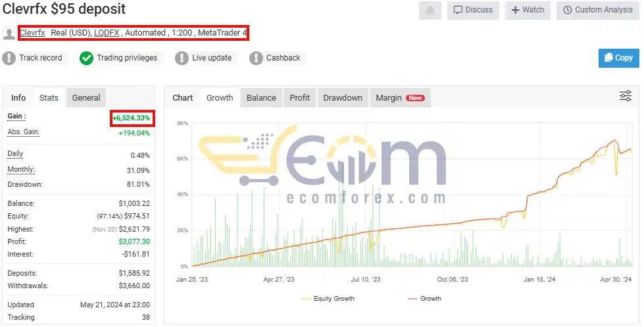Select the Info tab
Viewport: 644px width, 327px height.
[18, 98]
